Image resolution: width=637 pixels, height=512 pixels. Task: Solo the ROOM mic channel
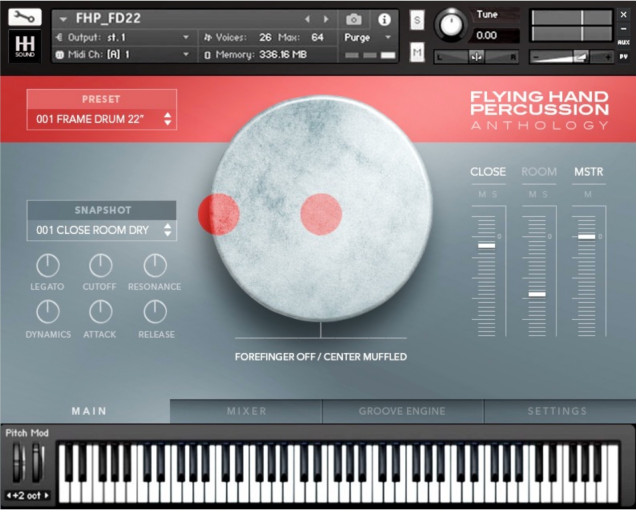(x=545, y=194)
